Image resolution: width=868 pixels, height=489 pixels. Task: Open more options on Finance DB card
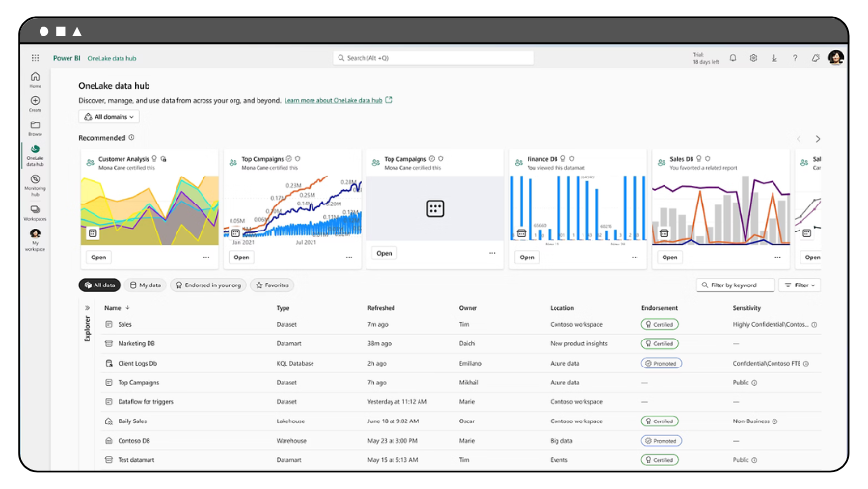635,257
